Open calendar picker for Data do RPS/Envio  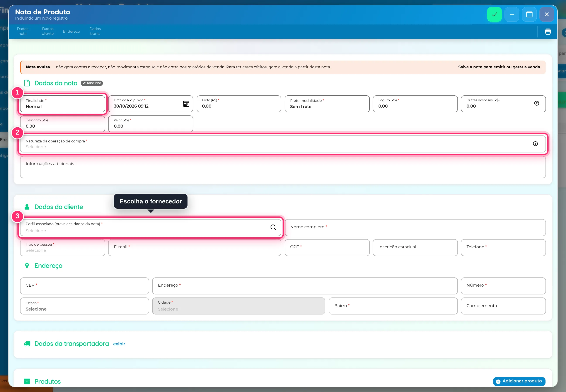coord(186,104)
